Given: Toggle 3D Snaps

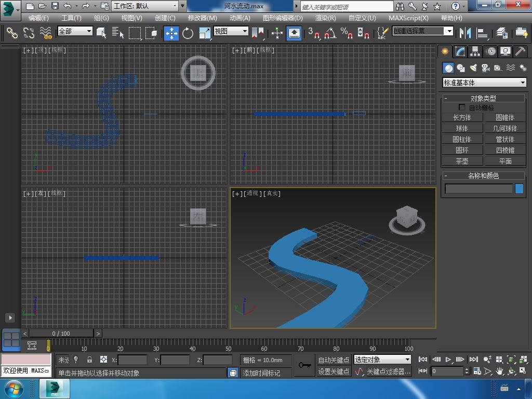Looking at the screenshot, I should click(314, 33).
